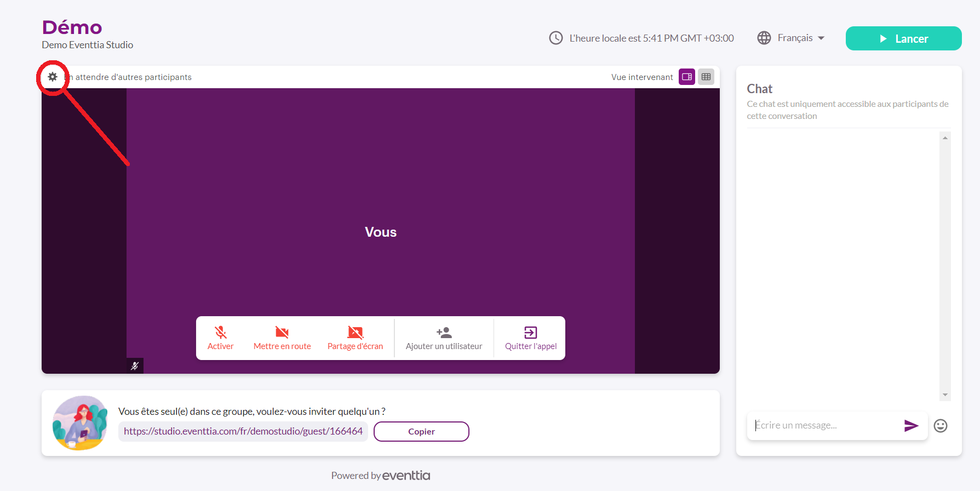This screenshot has height=491, width=980.
Task: Click the Copier button
Action: point(421,432)
